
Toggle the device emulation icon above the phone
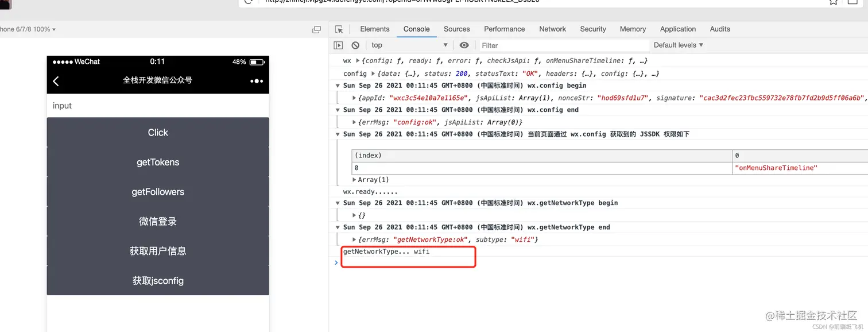[316, 29]
